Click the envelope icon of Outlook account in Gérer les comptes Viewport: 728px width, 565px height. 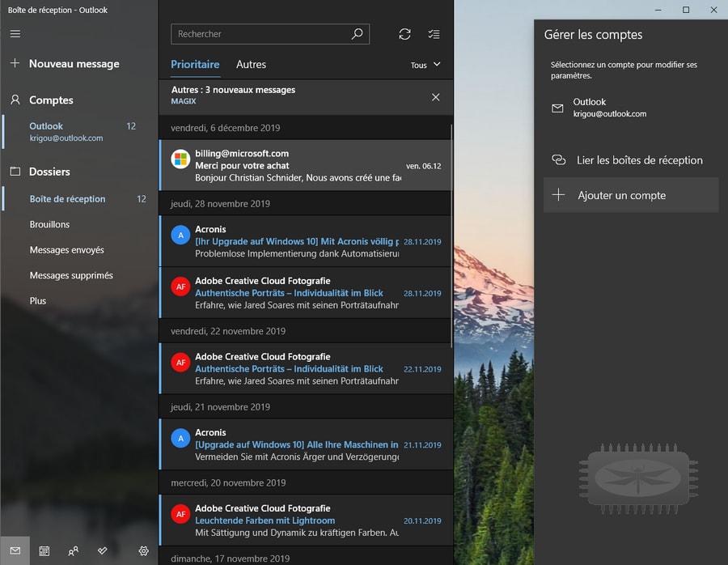pos(557,108)
